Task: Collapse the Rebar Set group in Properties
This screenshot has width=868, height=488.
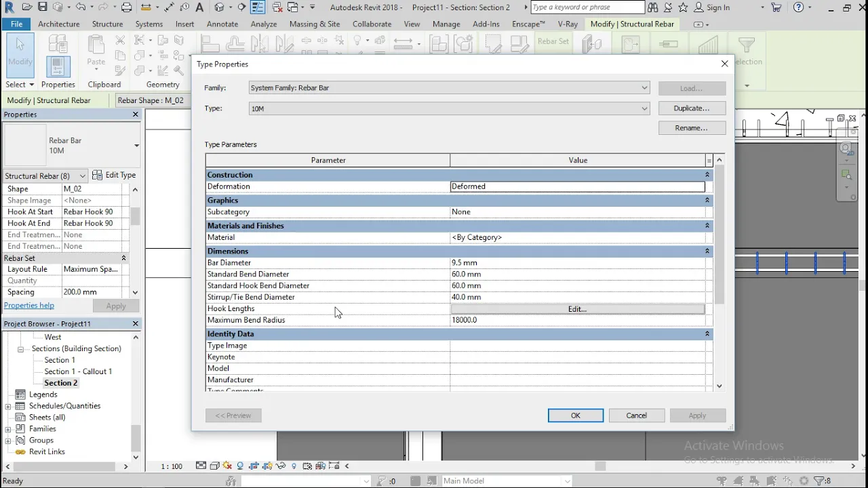Action: click(124, 258)
